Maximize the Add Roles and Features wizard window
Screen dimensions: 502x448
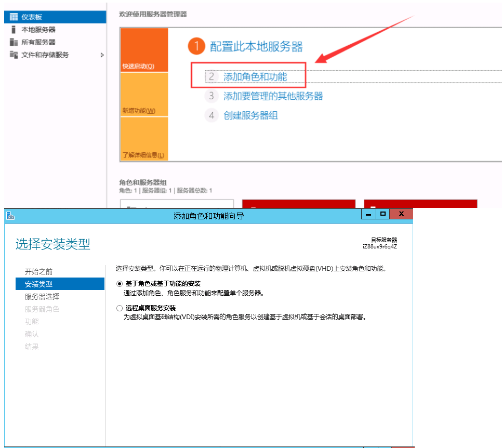pos(383,214)
